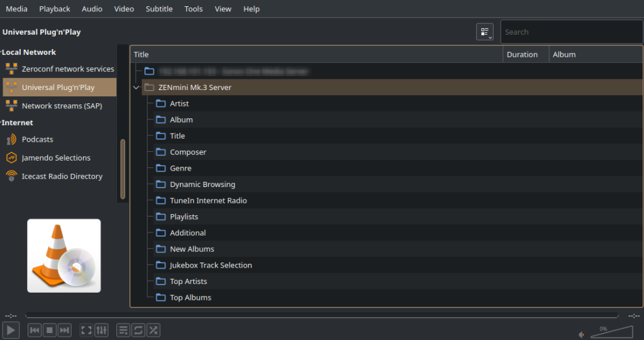
Task: Open the Video menu
Action: click(124, 9)
